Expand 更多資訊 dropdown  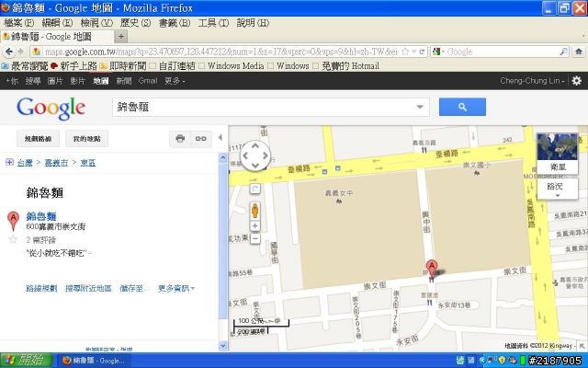coord(176,288)
